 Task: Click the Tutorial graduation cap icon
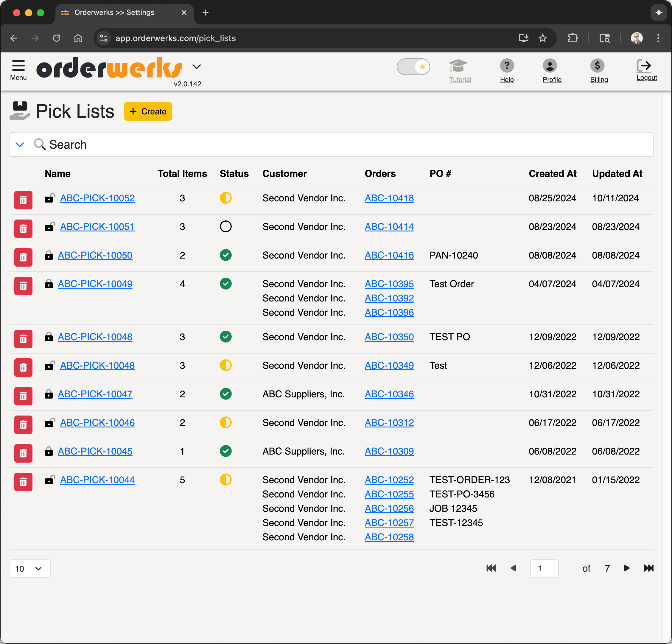point(459,66)
